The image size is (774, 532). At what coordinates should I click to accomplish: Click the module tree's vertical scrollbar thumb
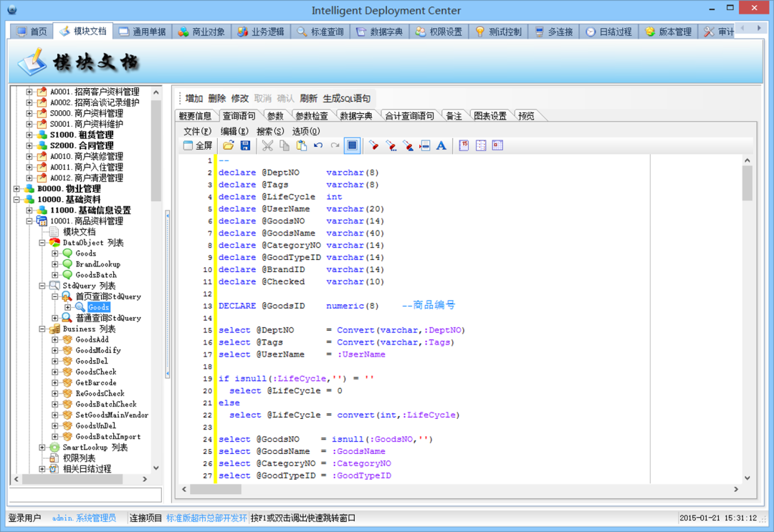pyautogui.click(x=156, y=150)
